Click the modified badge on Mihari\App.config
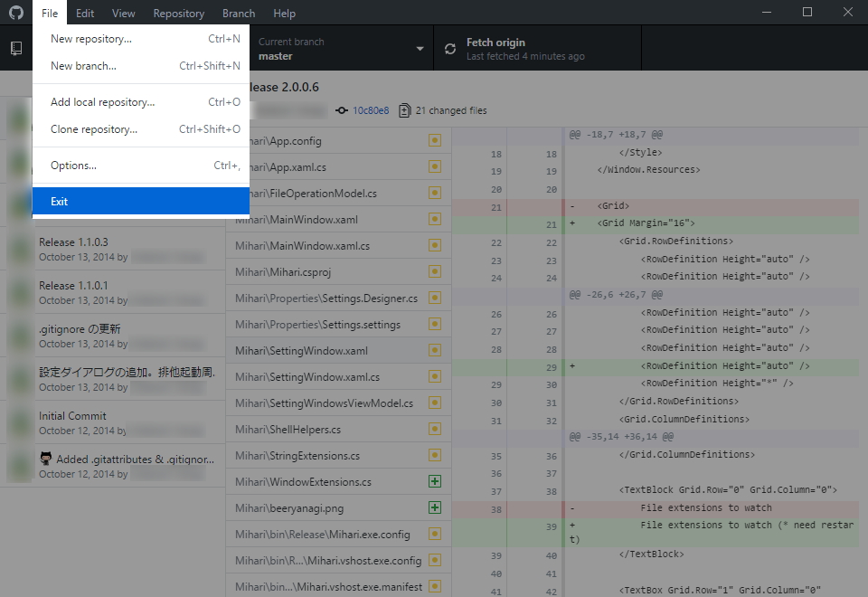The width and height of the screenshot is (868, 597). click(434, 140)
